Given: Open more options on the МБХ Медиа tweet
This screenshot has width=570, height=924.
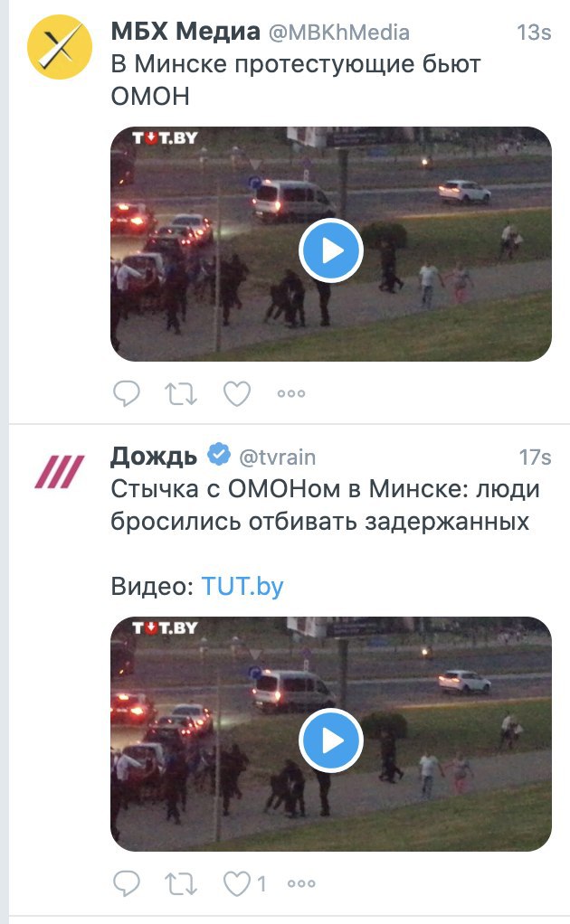Looking at the screenshot, I should [x=291, y=393].
